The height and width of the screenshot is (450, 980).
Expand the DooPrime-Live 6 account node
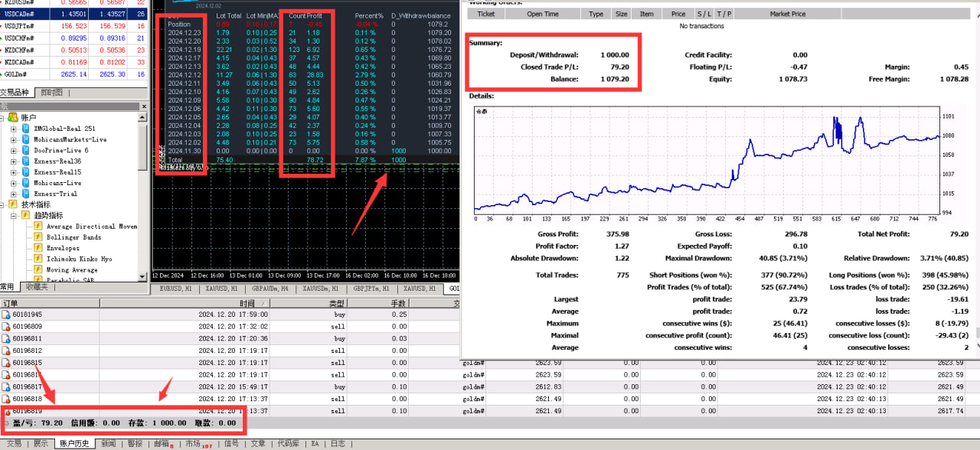(14, 151)
